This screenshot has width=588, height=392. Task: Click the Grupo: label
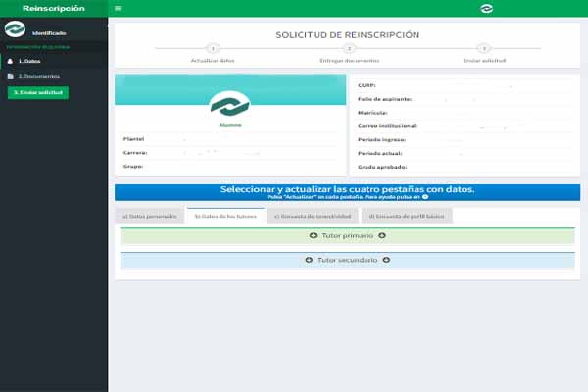pyautogui.click(x=133, y=167)
